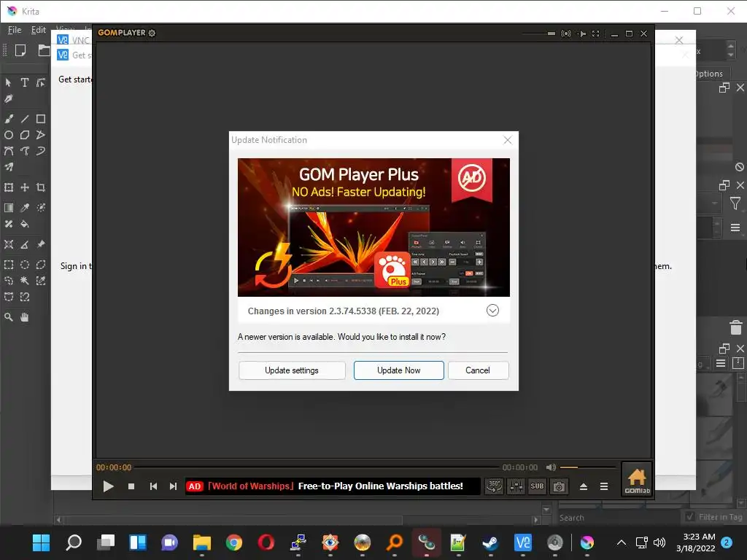Select the Zoom magnifier tool in Krita
This screenshot has height=560, width=747.
tap(9, 317)
